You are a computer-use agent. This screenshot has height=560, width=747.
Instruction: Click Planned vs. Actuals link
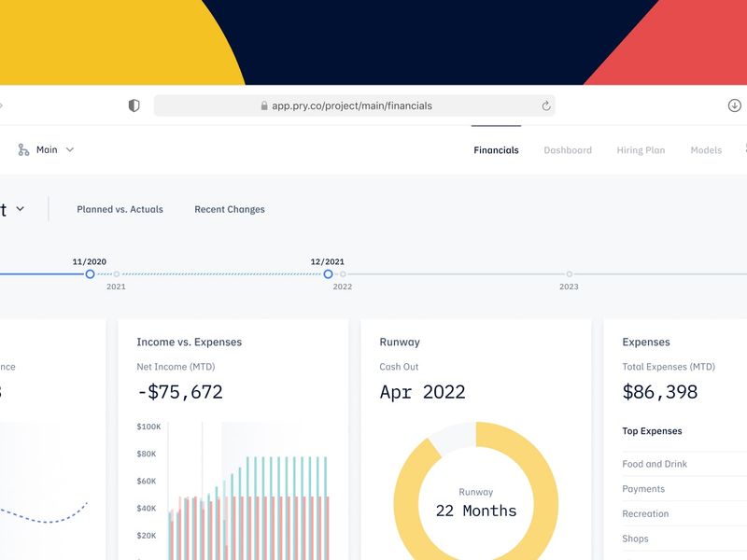coord(120,210)
